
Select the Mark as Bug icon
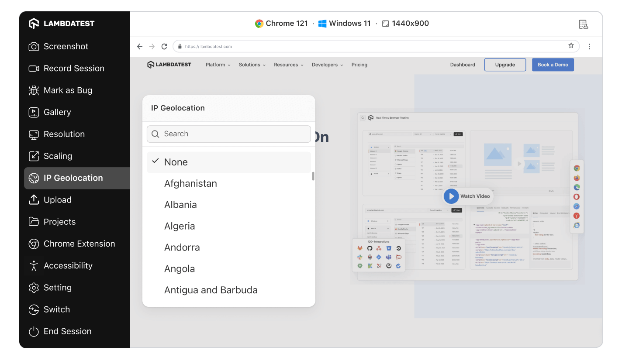tap(34, 90)
